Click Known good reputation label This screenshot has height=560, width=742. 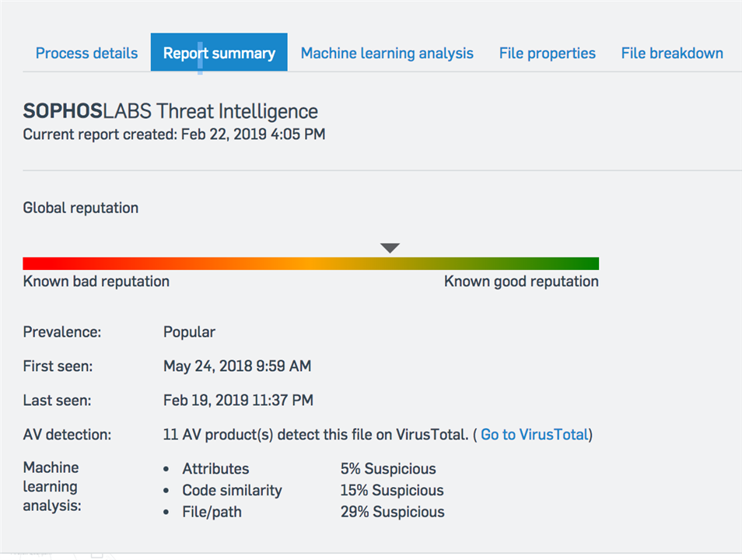tap(521, 282)
